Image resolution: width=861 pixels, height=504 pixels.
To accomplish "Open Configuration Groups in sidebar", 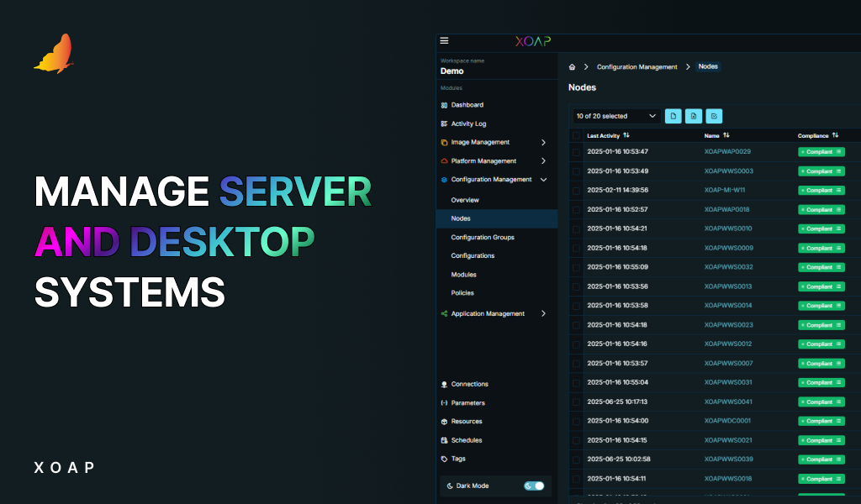I will coord(483,238).
